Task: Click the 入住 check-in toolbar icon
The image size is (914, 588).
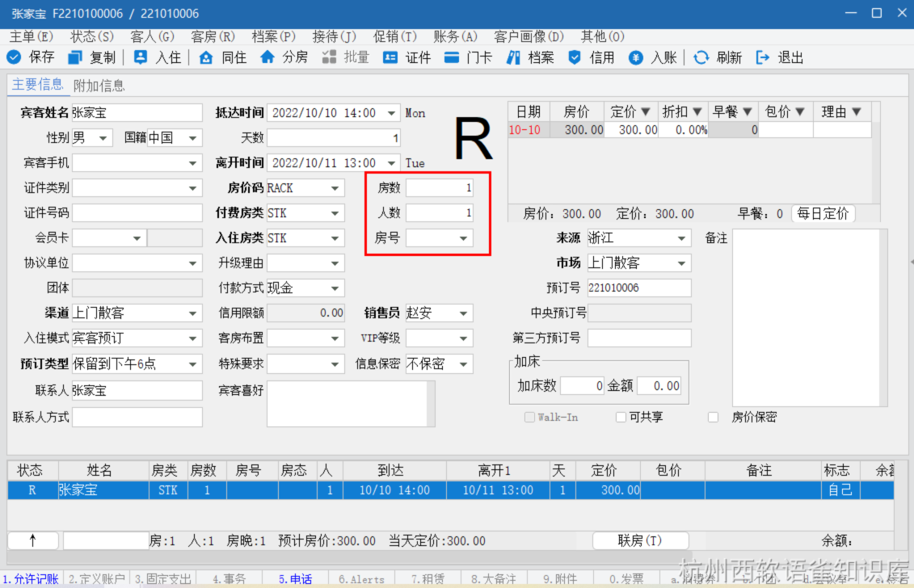Action: [x=141, y=57]
